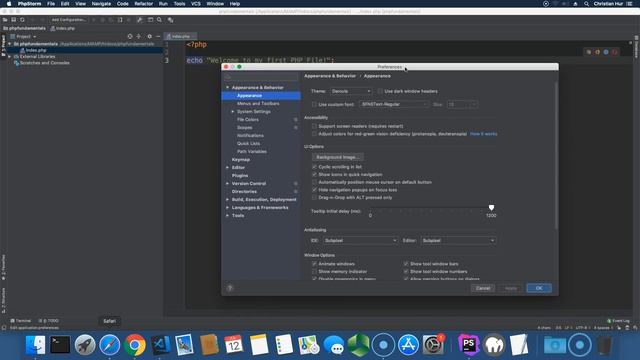Click the Background Image... button
This screenshot has width=640, height=360.
[x=338, y=157]
